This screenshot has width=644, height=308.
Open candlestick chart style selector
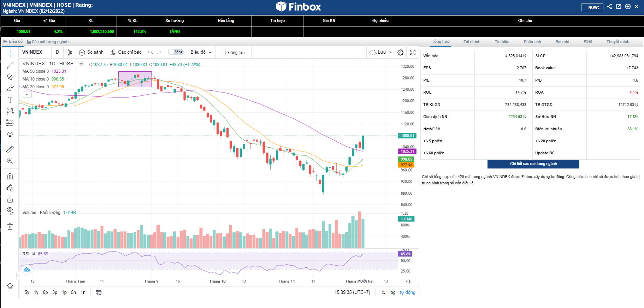[70, 52]
